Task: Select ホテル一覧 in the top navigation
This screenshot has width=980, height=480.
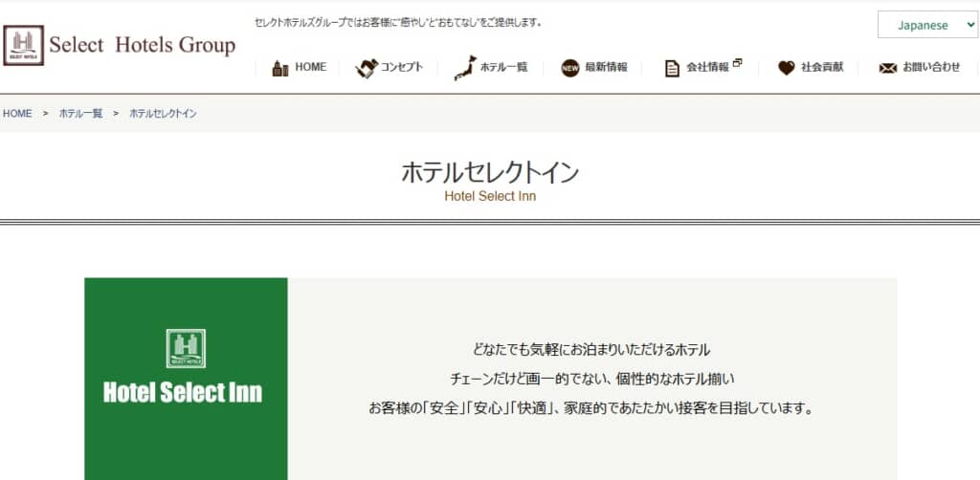Action: click(x=503, y=68)
